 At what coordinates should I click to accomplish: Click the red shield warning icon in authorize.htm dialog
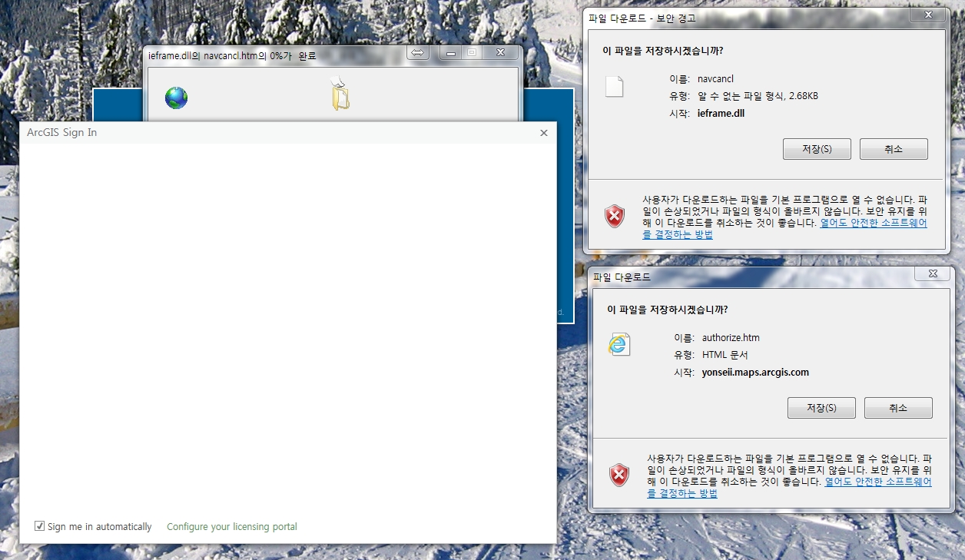[619, 476]
